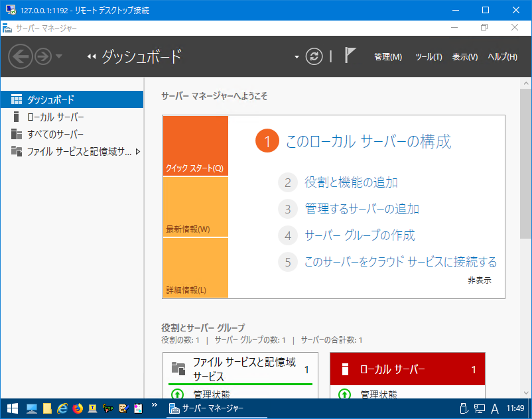
Task: Click 管理状態 in the ローカル サーバー tile
Action: [x=378, y=394]
